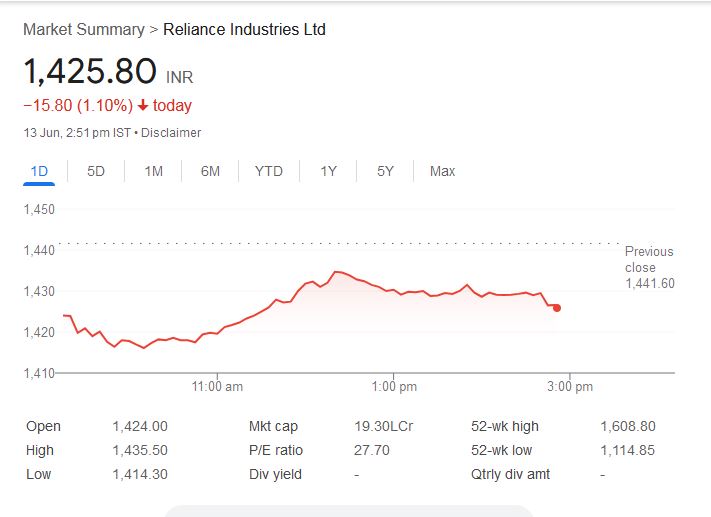Open the Market Summary breadcrumb link
The image size is (711, 517).
pos(83,30)
